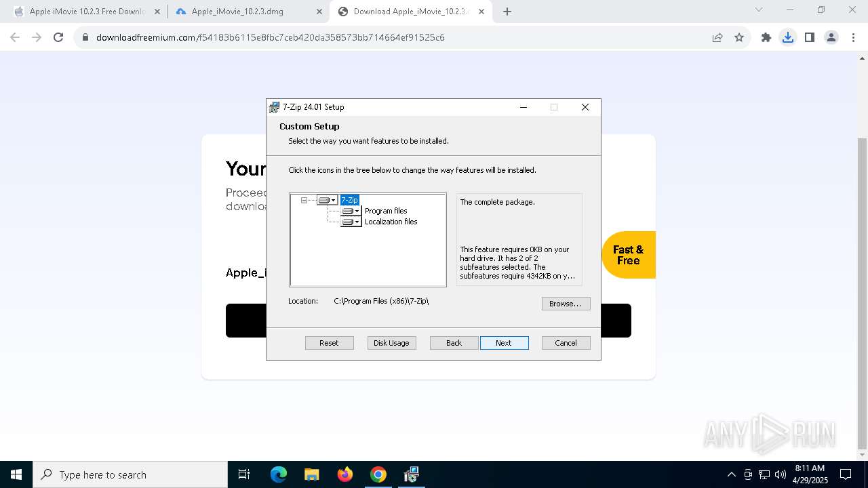The height and width of the screenshot is (488, 868).
Task: Click Chrome's tab search chevron
Action: (759, 10)
